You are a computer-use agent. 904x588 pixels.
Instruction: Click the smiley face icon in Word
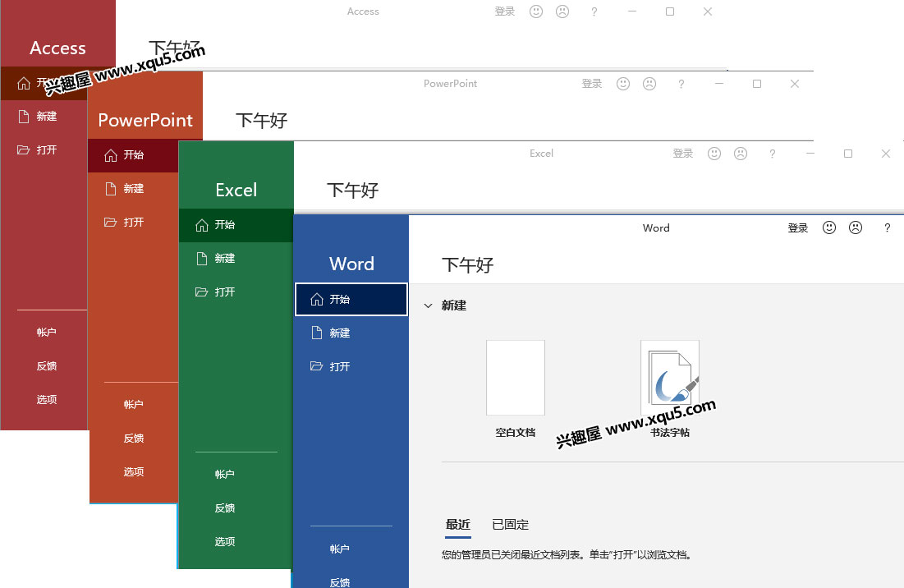(x=829, y=227)
